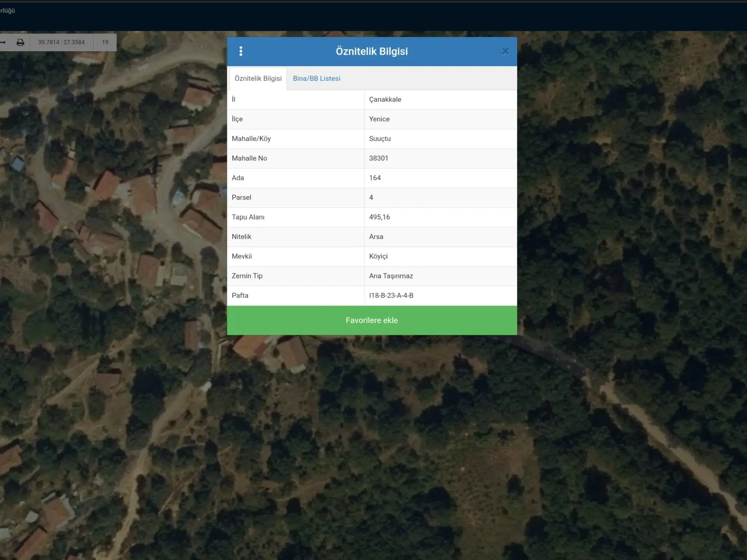Click the Tapu Alanı value 495,16

pyautogui.click(x=379, y=217)
